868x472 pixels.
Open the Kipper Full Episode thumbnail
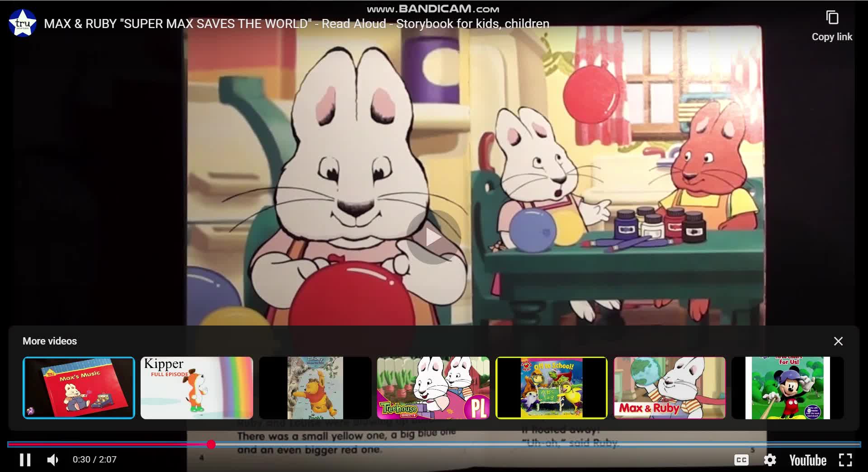tap(197, 388)
